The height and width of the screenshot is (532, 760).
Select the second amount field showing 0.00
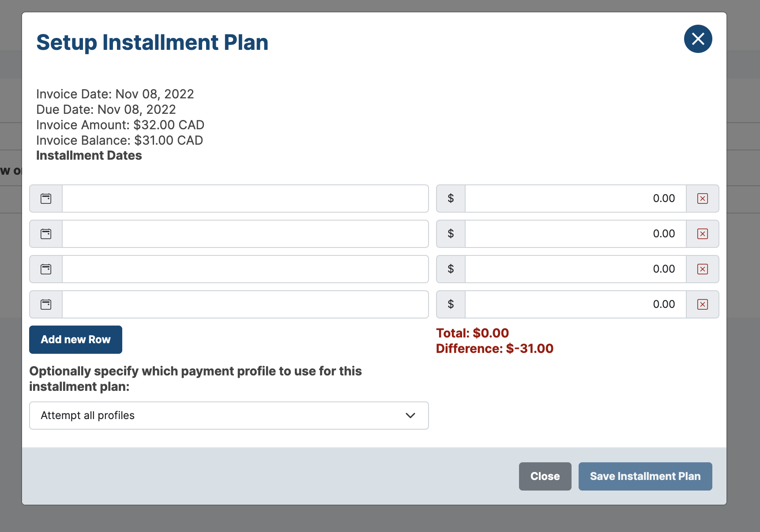point(574,234)
